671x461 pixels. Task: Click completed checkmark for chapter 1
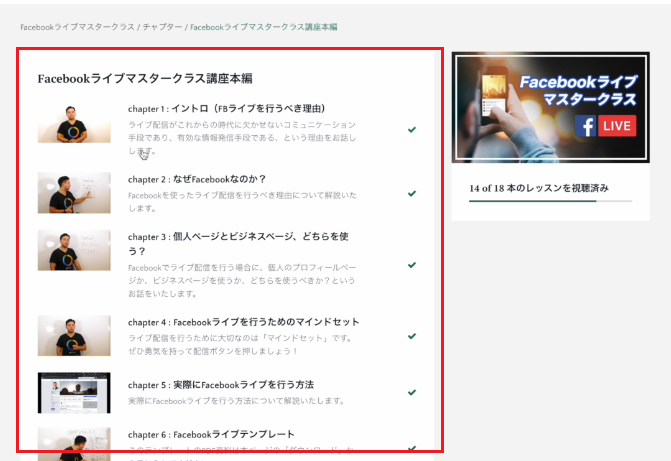pyautogui.click(x=412, y=130)
